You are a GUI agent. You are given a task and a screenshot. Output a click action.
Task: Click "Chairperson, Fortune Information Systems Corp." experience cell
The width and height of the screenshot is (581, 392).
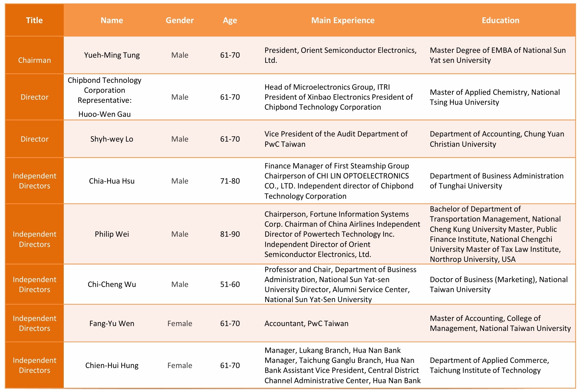342,234
